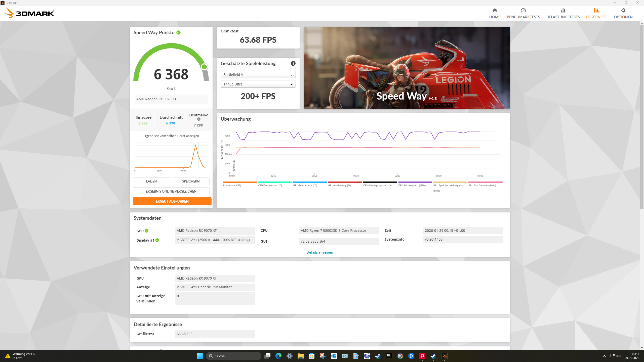
Task: Click the AMD Radeon RX 9070 XT name field
Action: coord(171,99)
